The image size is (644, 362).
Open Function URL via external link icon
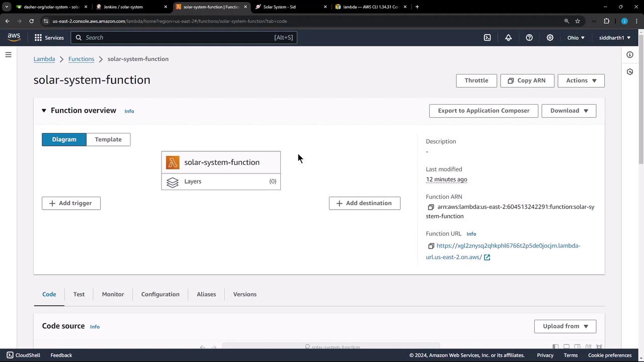[x=487, y=257]
